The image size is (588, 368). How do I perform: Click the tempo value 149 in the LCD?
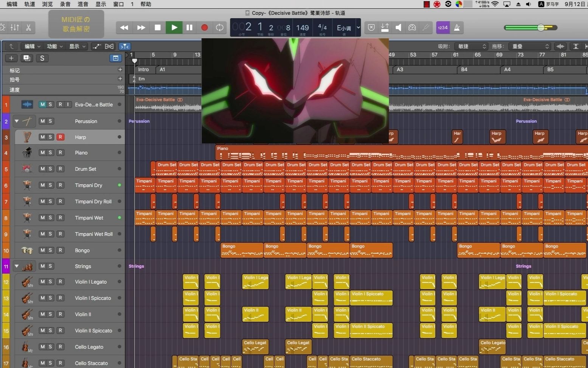coord(303,28)
